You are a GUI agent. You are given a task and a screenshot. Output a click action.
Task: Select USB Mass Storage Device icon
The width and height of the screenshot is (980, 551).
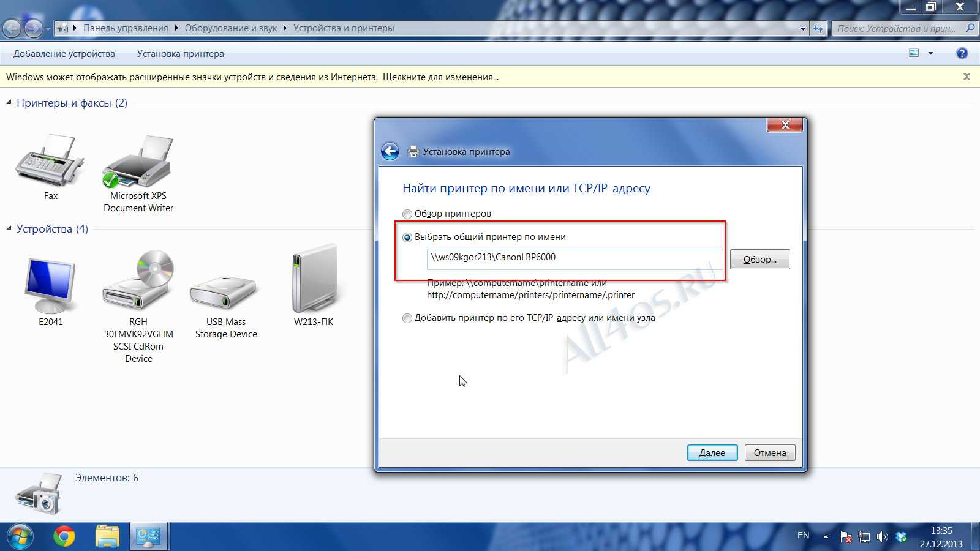pyautogui.click(x=225, y=293)
